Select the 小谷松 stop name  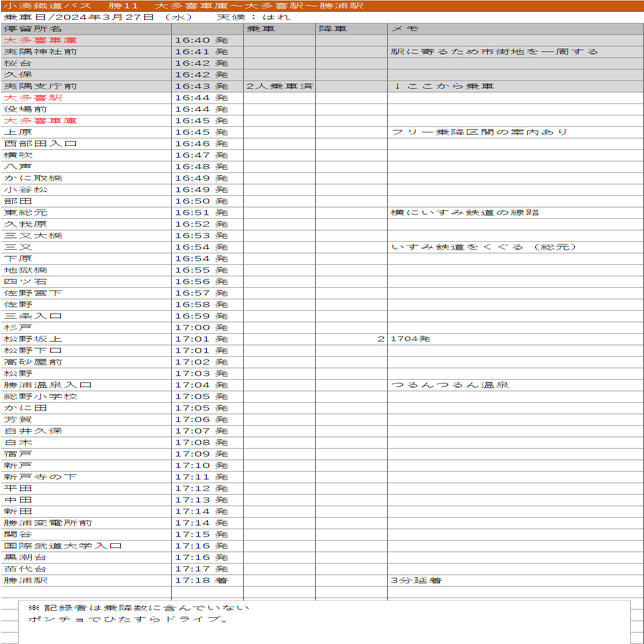pos(25,190)
